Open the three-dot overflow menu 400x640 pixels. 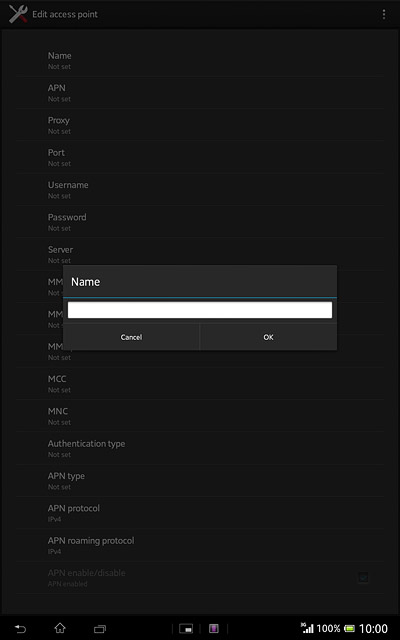(x=384, y=14)
